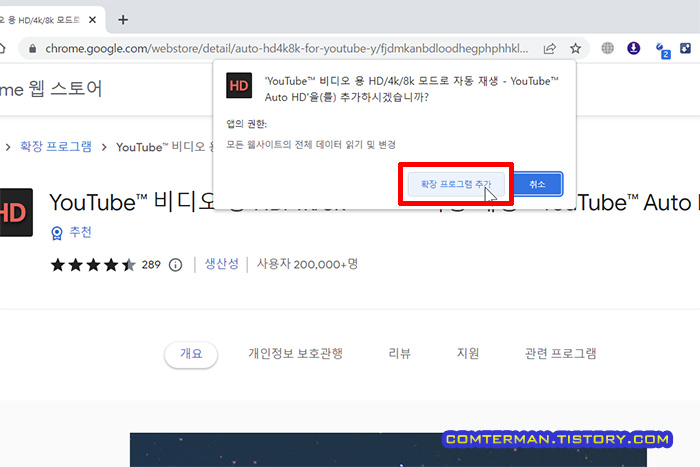
Task: Click the address bar URL field
Action: coord(287,48)
